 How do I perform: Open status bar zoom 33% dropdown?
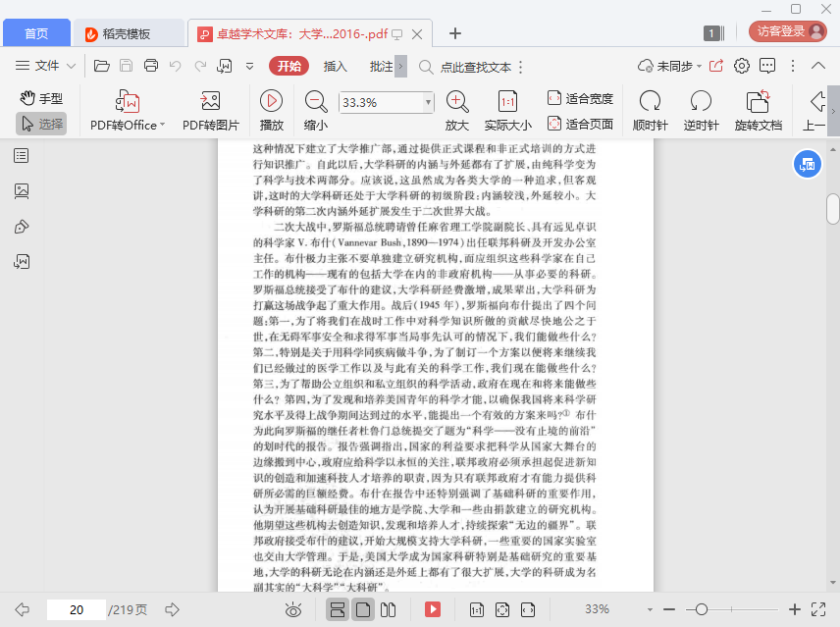650,610
